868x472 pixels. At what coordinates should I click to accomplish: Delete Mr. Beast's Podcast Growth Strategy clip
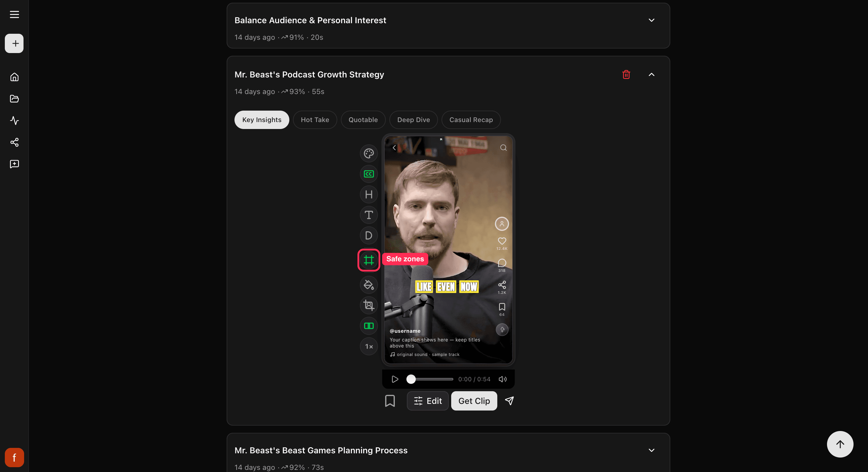(x=626, y=74)
